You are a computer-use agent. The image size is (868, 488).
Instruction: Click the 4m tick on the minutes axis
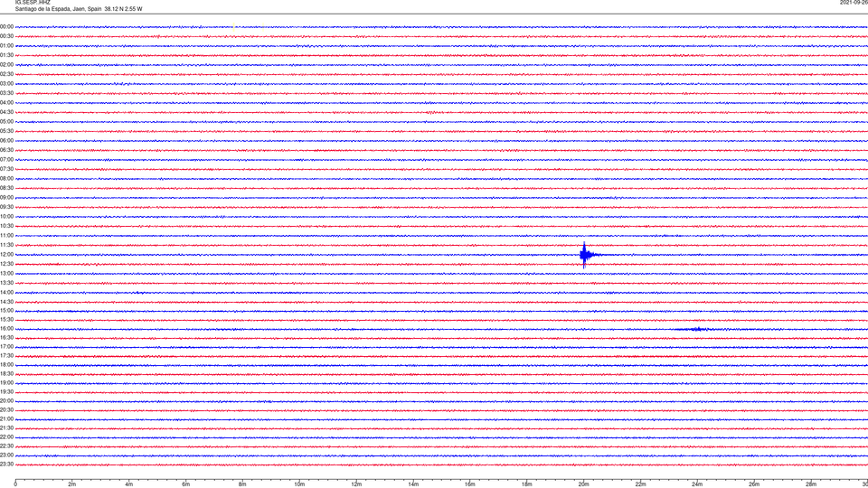(129, 484)
